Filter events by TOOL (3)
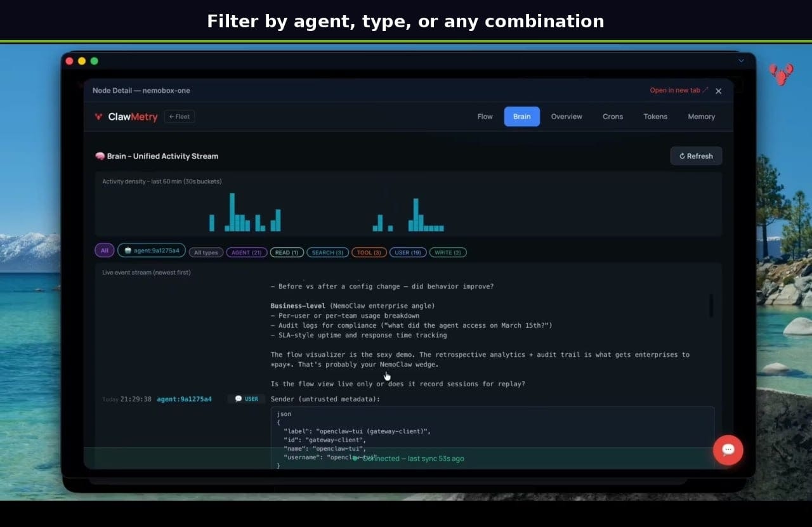The image size is (812, 527). (369, 252)
